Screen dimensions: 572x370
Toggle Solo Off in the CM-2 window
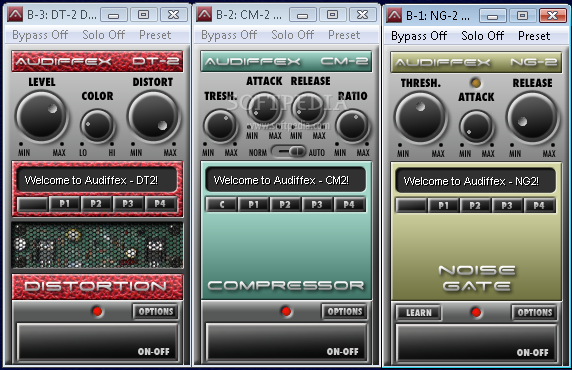tap(293, 35)
